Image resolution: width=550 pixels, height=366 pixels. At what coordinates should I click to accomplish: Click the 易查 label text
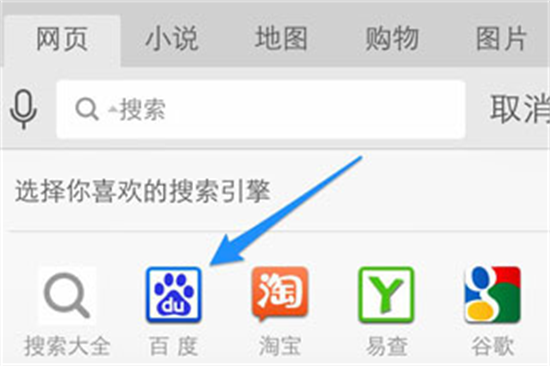point(386,346)
